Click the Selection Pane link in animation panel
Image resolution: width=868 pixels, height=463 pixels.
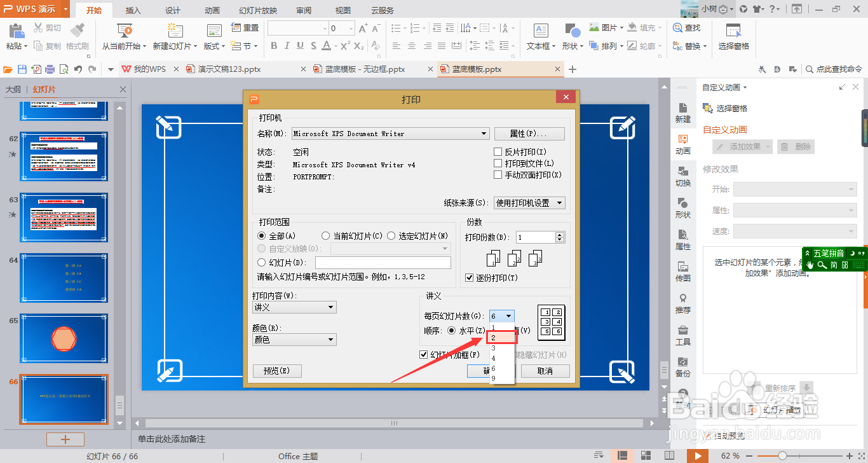(x=725, y=108)
